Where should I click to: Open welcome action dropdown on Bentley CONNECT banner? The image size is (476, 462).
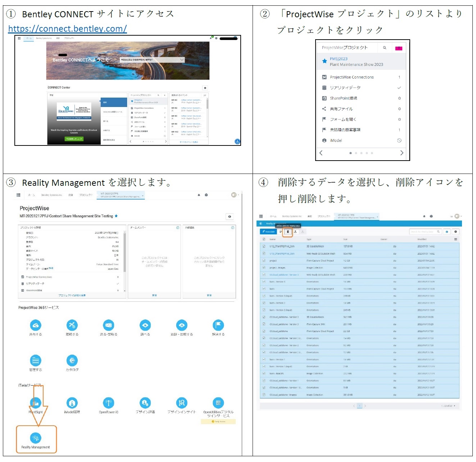152,60
